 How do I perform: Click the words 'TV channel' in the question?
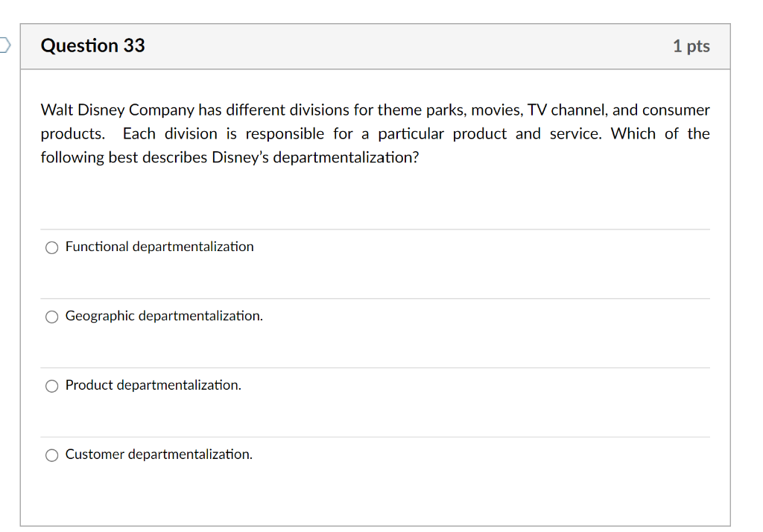click(566, 110)
